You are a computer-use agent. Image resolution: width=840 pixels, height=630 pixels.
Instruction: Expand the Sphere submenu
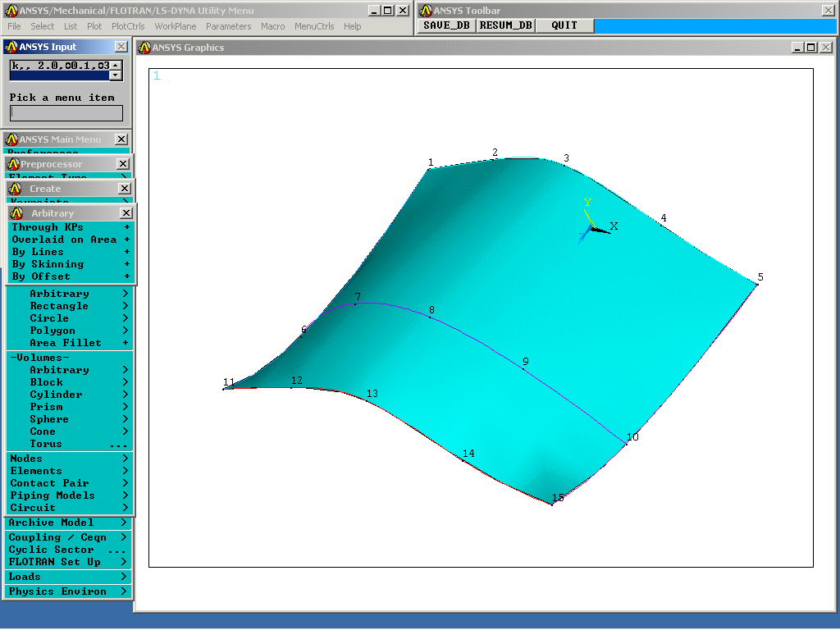coord(70,419)
